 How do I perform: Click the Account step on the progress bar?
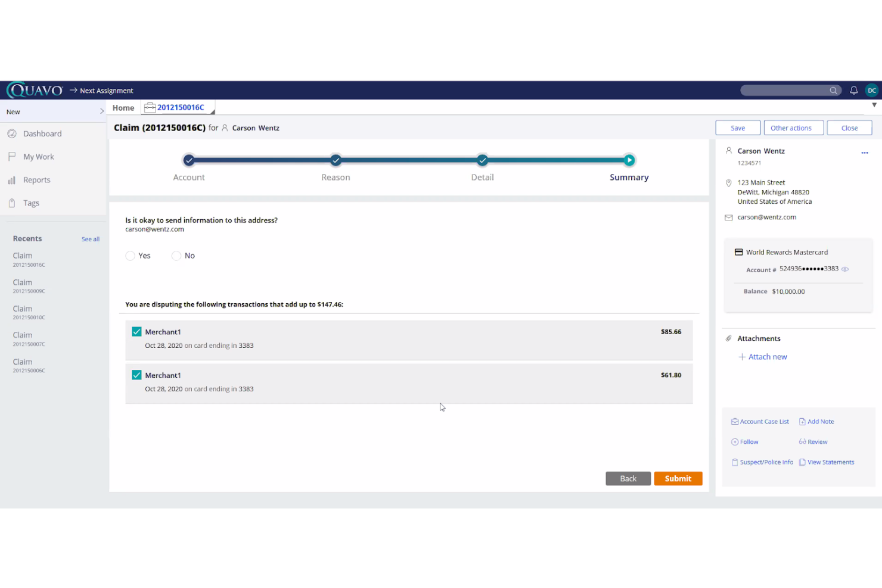coord(189,160)
